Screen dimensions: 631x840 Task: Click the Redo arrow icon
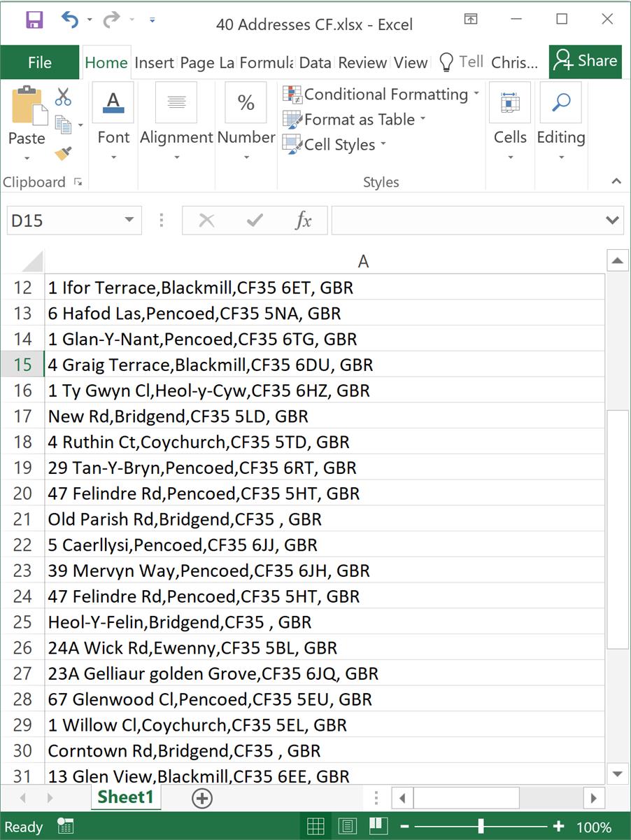click(111, 20)
